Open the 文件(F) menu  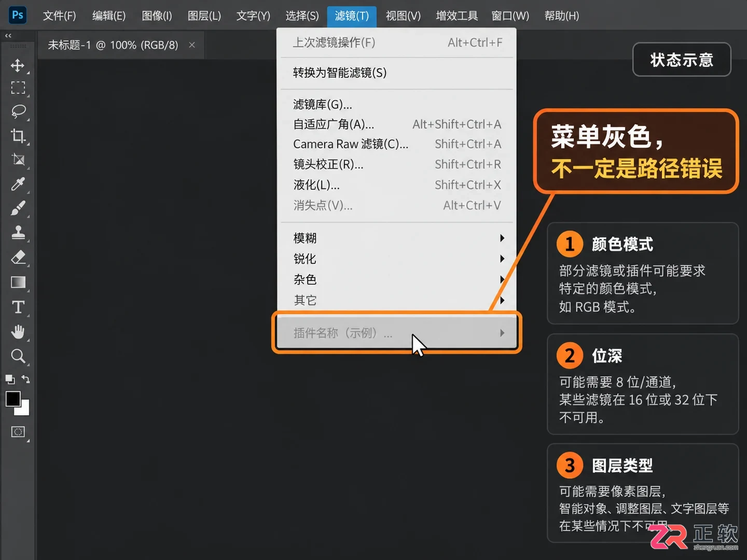point(59,16)
